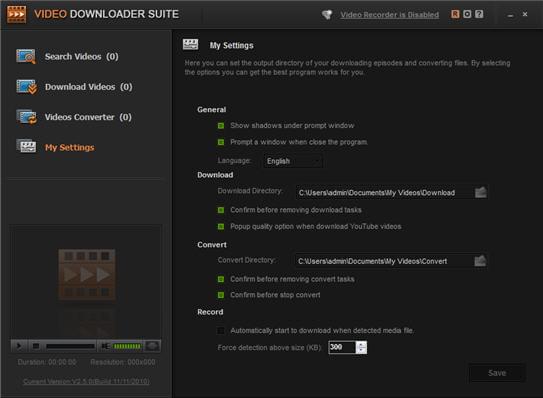Image resolution: width=543 pixels, height=398 pixels.
Task: Enable automatically start download when media detected
Action: (x=221, y=330)
